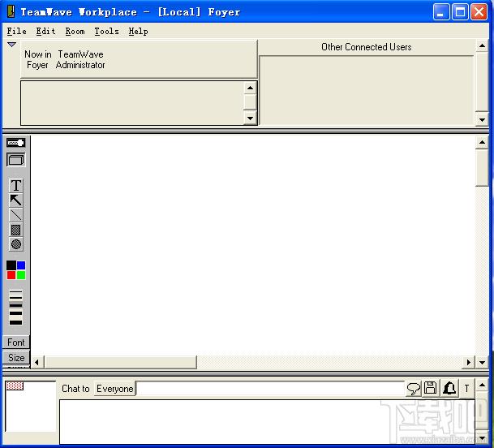494x448 pixels.
Task: Close the TeamWave Workplace window
Action: tap(479, 12)
